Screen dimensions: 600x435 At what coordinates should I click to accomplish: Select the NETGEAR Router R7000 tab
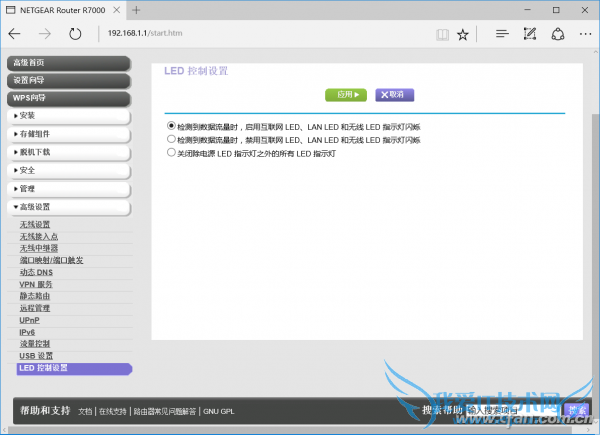pyautogui.click(x=63, y=10)
